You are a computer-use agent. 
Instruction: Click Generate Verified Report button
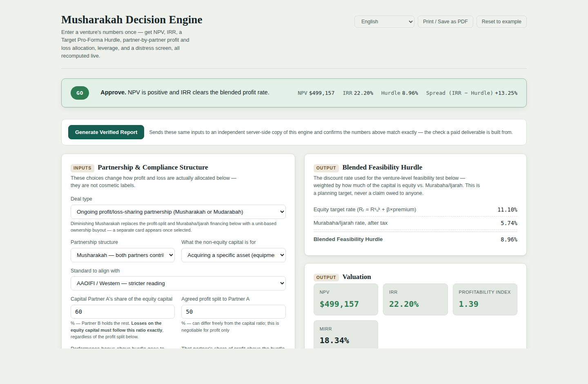click(x=106, y=132)
